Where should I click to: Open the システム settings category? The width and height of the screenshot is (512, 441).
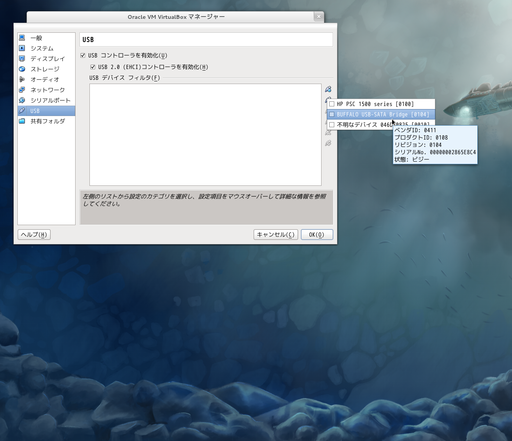pyautogui.click(x=46, y=48)
